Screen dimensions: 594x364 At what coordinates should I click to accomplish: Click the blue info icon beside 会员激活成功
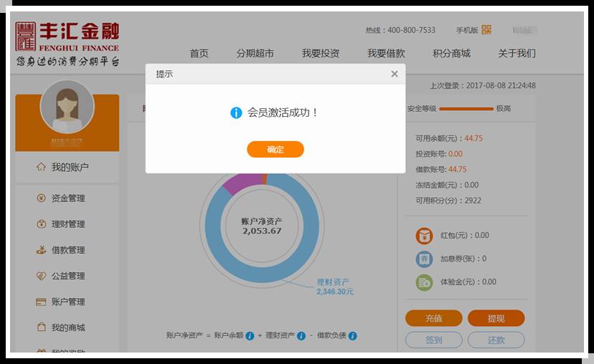click(x=236, y=112)
